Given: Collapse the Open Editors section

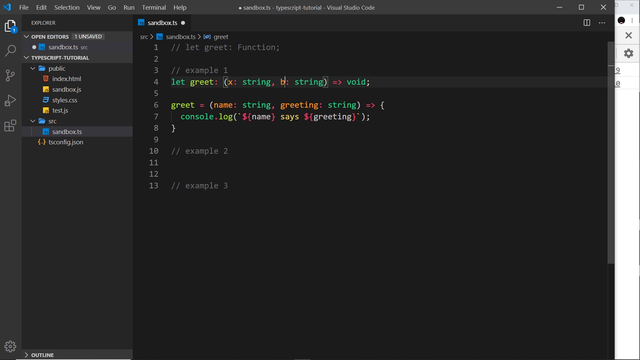Looking at the screenshot, I should pyautogui.click(x=27, y=37).
